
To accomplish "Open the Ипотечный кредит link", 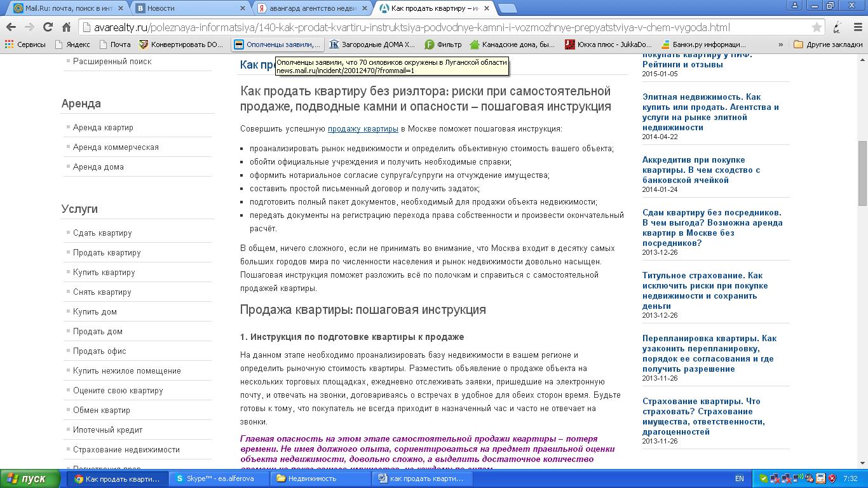I will 108,430.
